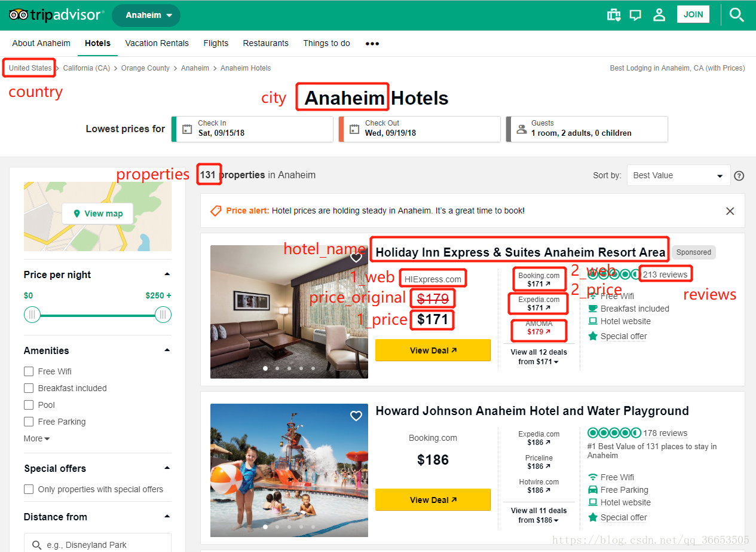Image resolution: width=756 pixels, height=552 pixels.
Task: Tick the Free Wifi amenity checkbox
Action: (29, 371)
